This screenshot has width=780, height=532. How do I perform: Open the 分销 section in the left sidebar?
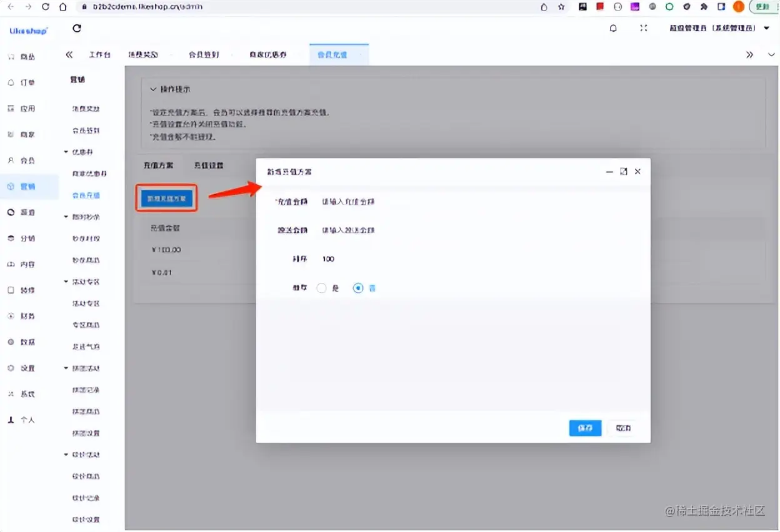(x=22, y=239)
